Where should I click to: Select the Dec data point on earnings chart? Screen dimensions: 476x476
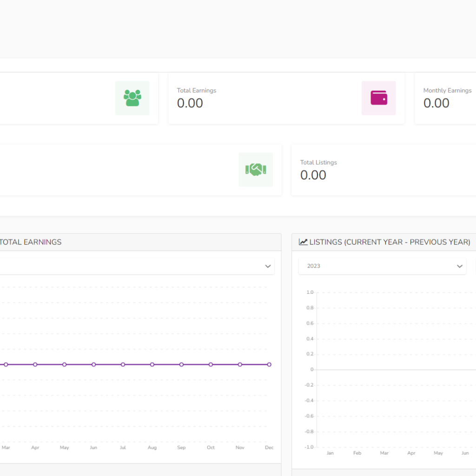tap(269, 364)
